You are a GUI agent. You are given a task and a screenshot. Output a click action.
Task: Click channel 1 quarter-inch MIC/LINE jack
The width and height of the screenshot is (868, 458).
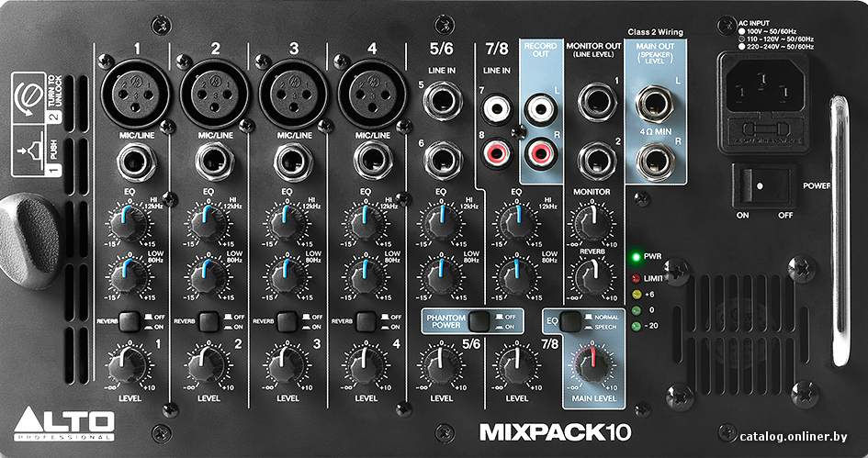(x=136, y=162)
